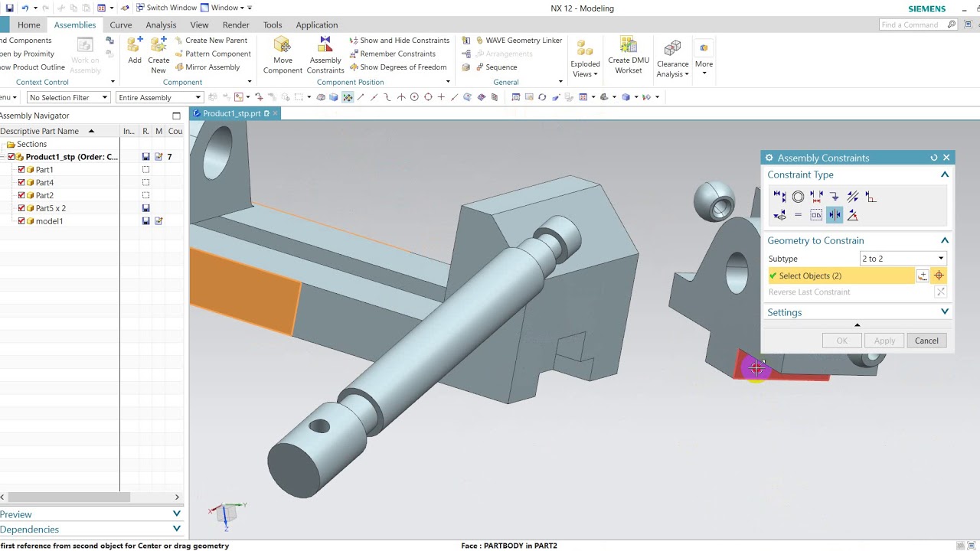Reset the Assembly Constraints dialog
Image resolution: width=980 pixels, height=551 pixels.
tap(934, 158)
